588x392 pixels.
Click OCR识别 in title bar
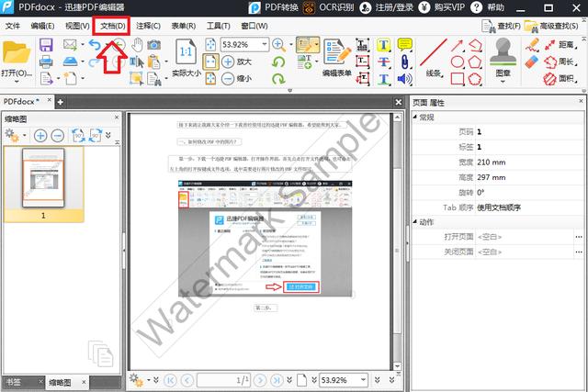[x=328, y=7]
